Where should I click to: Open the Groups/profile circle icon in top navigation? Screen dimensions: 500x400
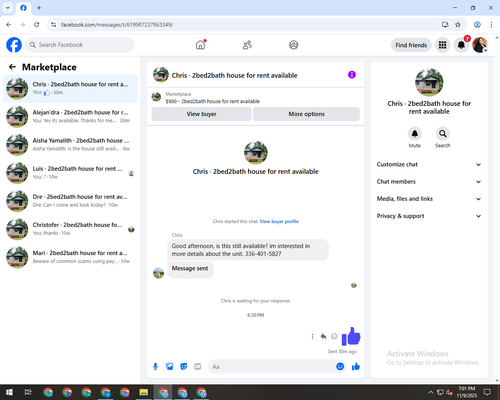click(x=294, y=45)
